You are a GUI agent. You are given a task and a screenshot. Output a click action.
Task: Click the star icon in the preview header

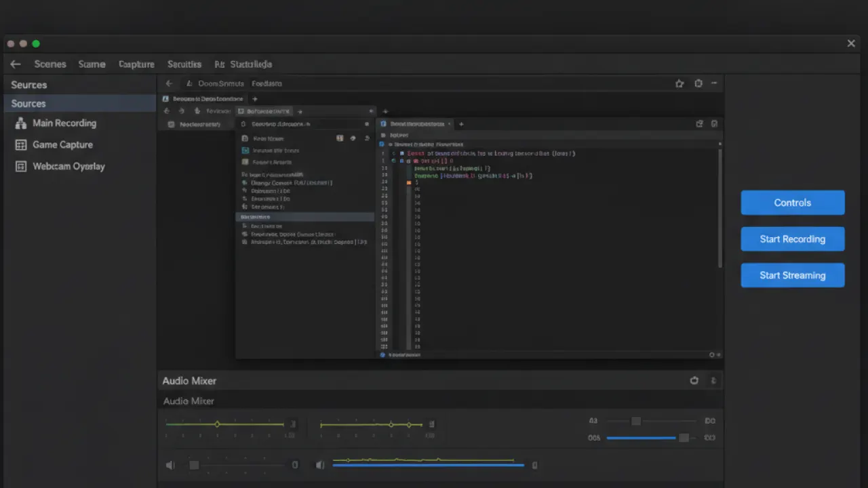pos(679,84)
